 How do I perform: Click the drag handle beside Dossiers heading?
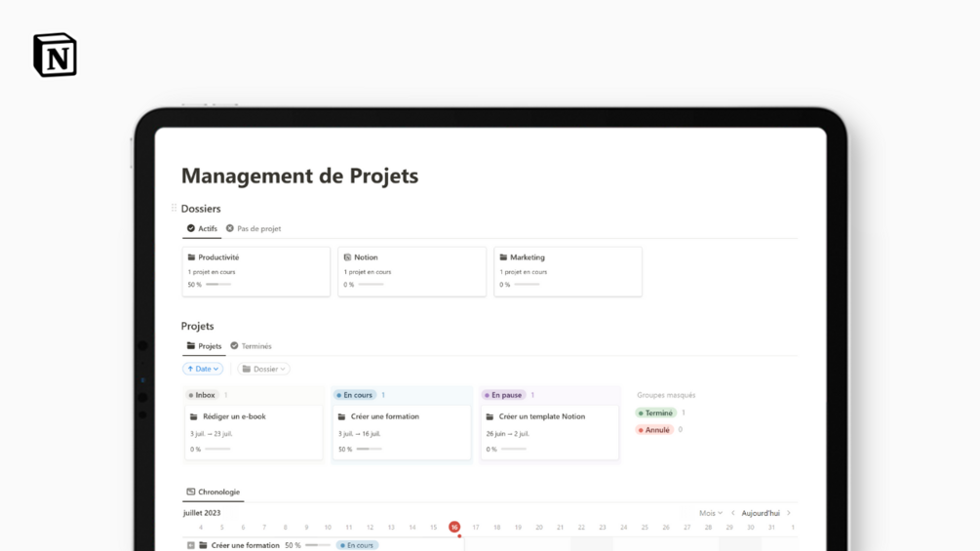(x=174, y=208)
